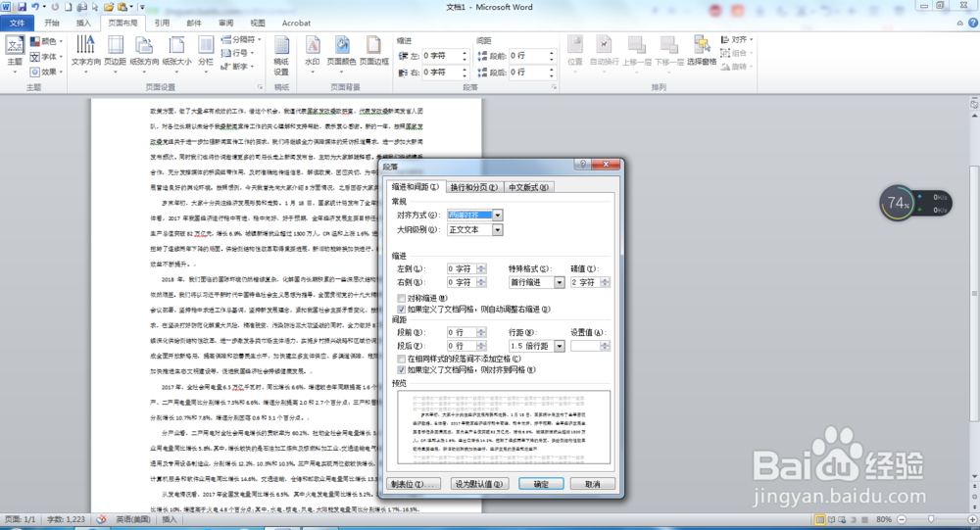This screenshot has height=530, width=980.
Task: Switch to the Home (开始) ribbon tab
Action: point(52,24)
